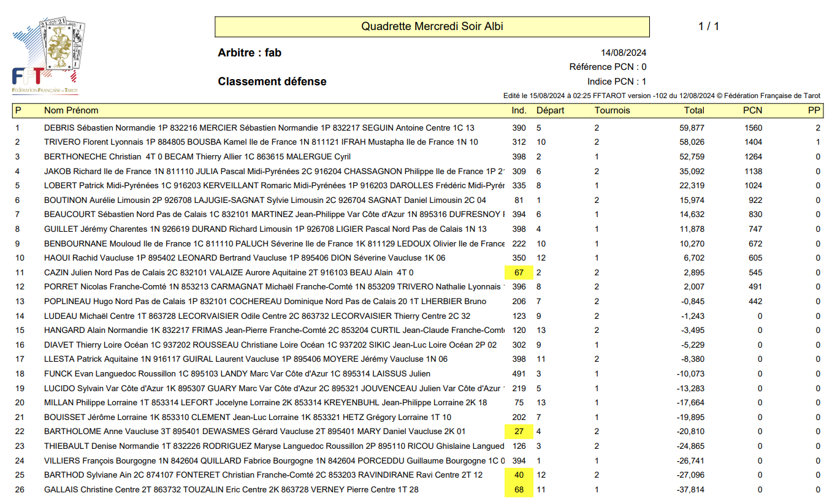Select the title "Quadrette Mercredi Soir Albi"
The width and height of the screenshot is (832, 504).
pyautogui.click(x=432, y=26)
